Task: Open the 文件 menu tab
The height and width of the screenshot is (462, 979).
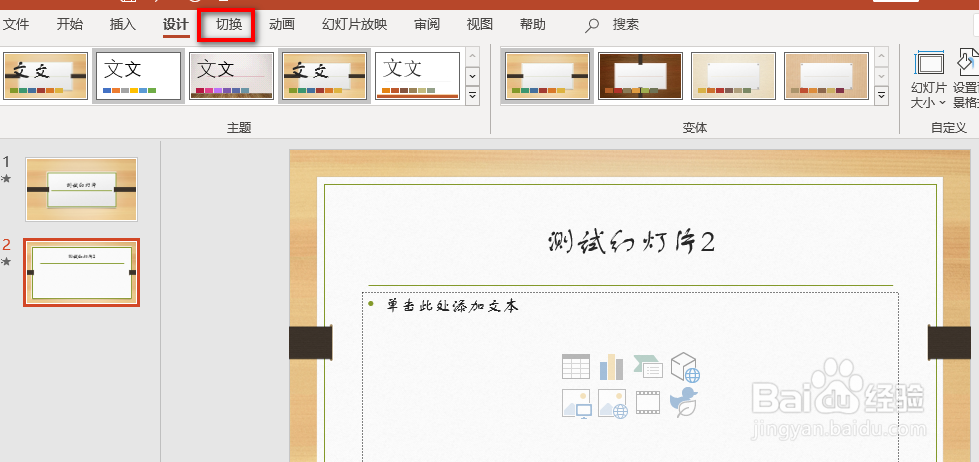Action: pos(16,25)
